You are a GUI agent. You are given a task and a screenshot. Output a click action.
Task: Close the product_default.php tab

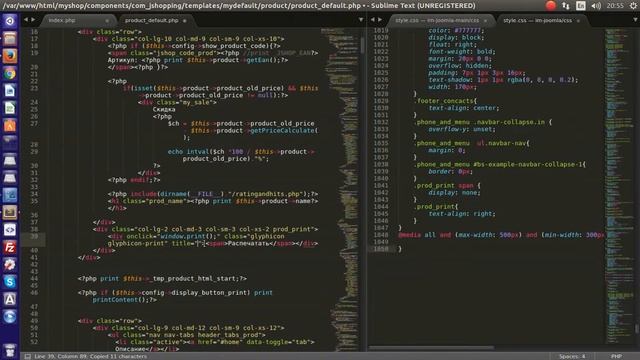pos(184,21)
